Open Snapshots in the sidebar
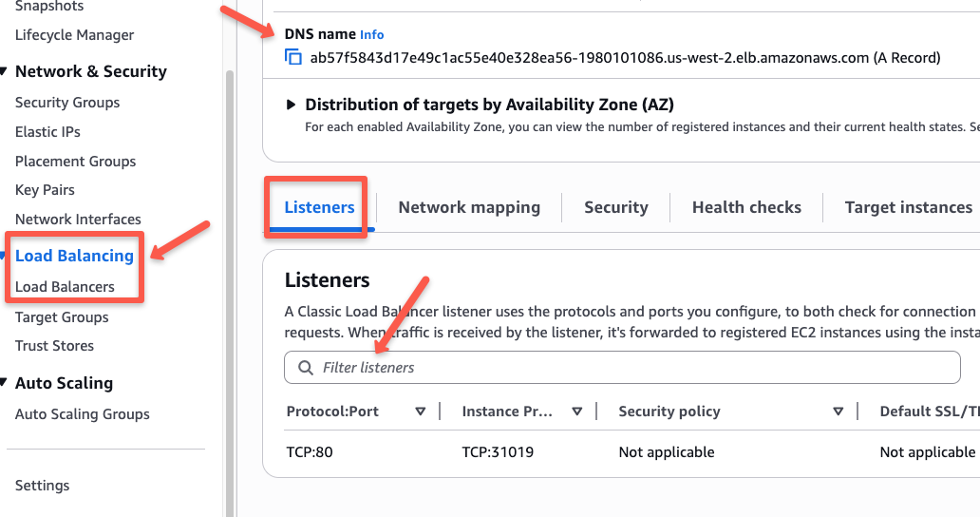This screenshot has height=517, width=980. point(49,7)
